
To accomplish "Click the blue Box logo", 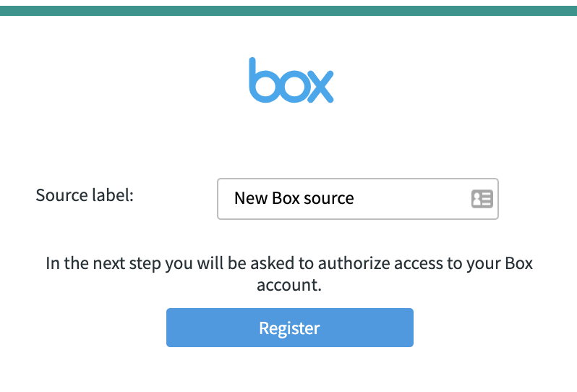I will point(291,80).
